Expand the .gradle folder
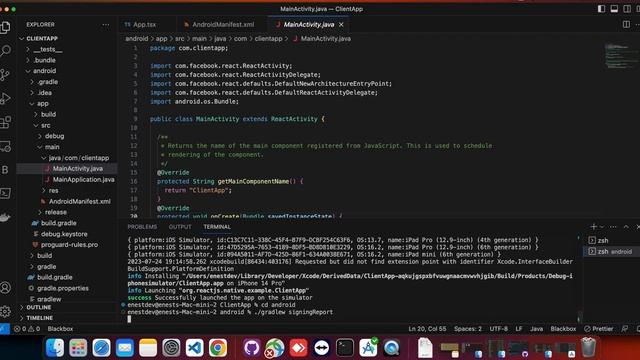This screenshot has width=640, height=360. [67, 82]
